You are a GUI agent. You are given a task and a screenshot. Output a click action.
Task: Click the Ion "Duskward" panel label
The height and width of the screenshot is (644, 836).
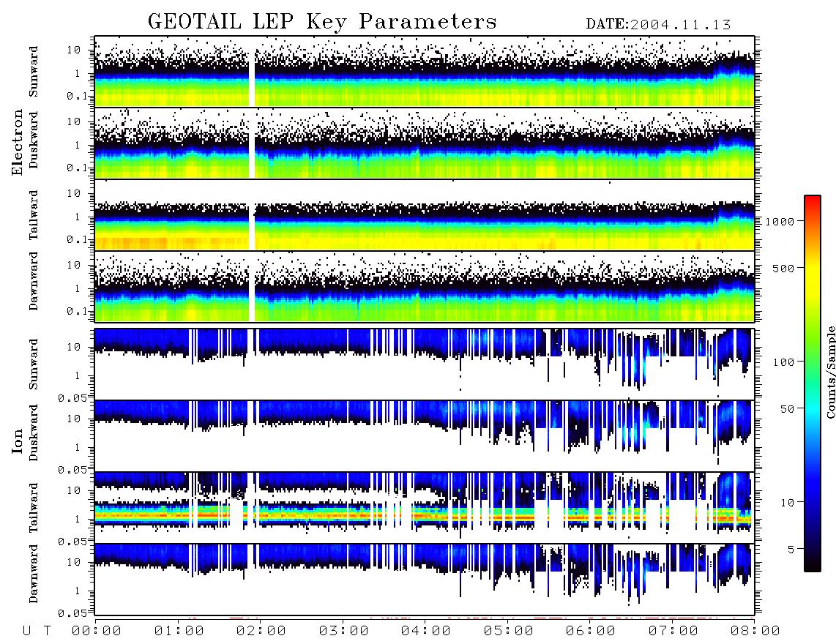[34, 433]
